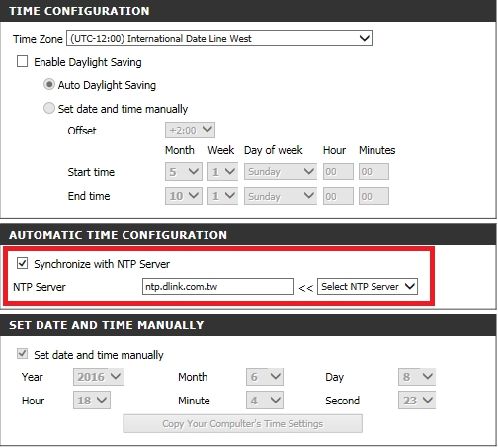Open the manual Day dropdown
498x448 pixels.
point(417,377)
